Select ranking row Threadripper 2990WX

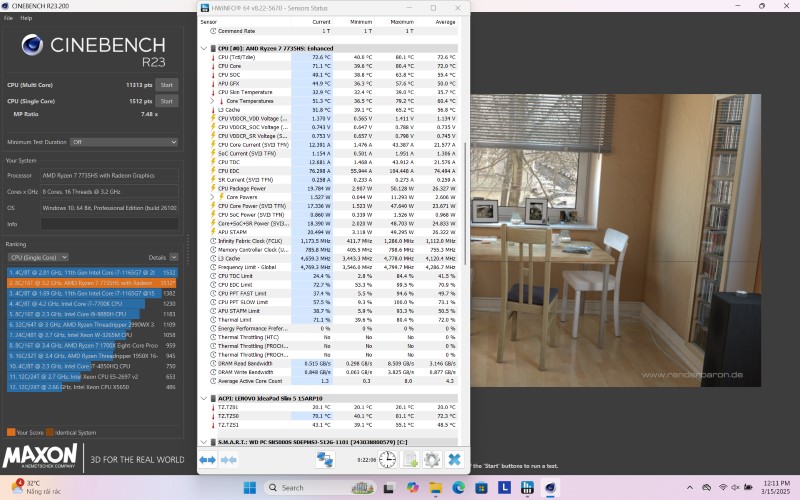pyautogui.click(x=92, y=324)
